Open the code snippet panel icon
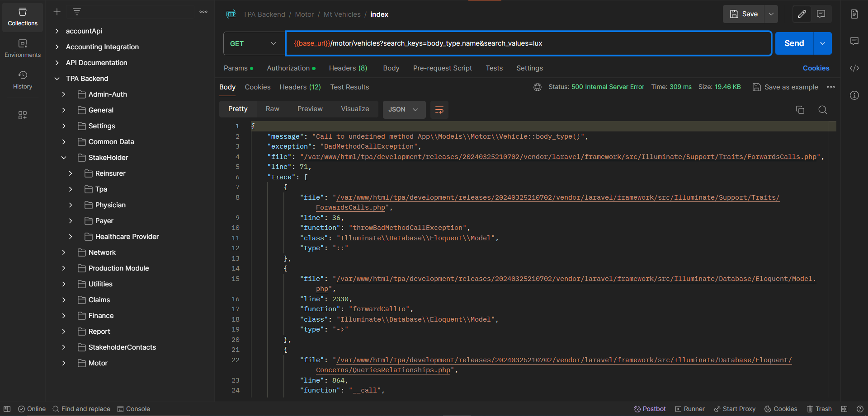868x416 pixels. point(854,68)
